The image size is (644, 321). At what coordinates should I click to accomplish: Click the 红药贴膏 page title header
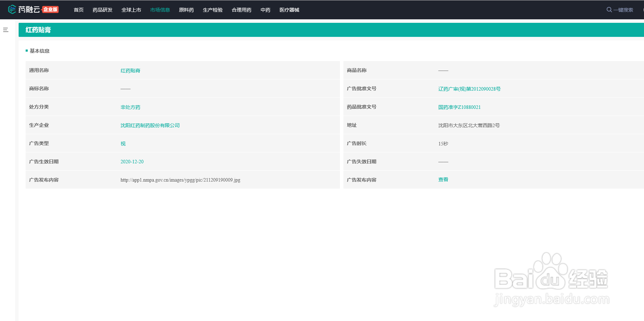pyautogui.click(x=38, y=30)
